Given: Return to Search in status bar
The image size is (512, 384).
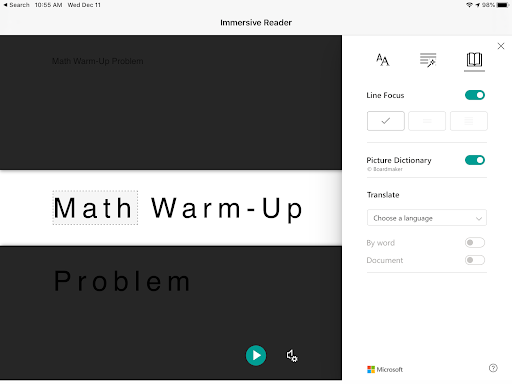Looking at the screenshot, I should [x=17, y=5].
